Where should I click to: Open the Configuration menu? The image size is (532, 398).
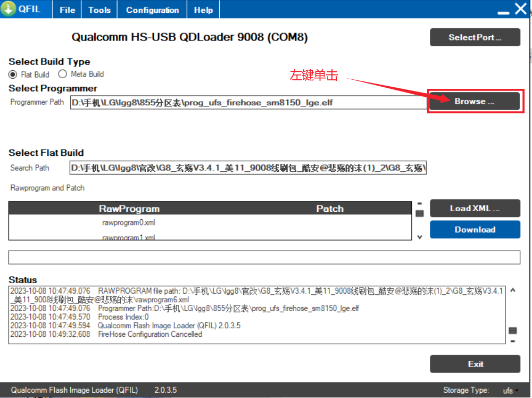pos(153,10)
